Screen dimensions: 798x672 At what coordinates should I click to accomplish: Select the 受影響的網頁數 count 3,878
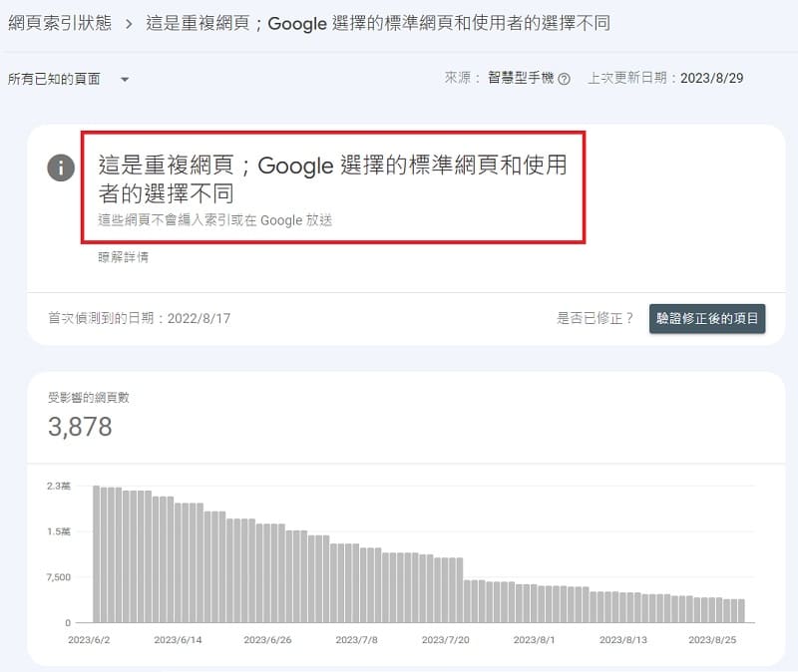[x=80, y=427]
